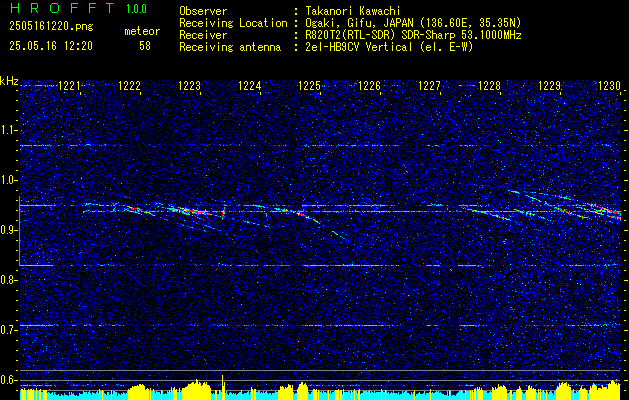Screen dimensions: 629x400
Task: Click the 'meteor' label
Action: click(x=142, y=31)
